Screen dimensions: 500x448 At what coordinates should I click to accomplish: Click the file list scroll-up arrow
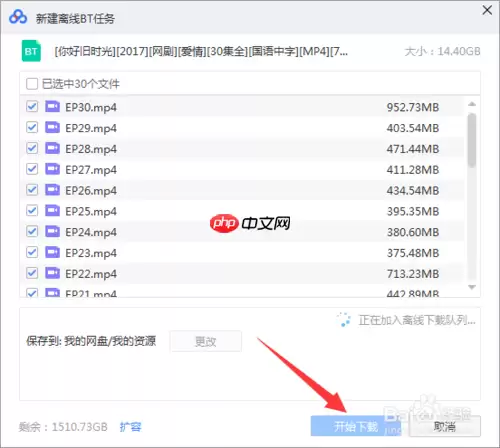pyautogui.click(x=472, y=104)
